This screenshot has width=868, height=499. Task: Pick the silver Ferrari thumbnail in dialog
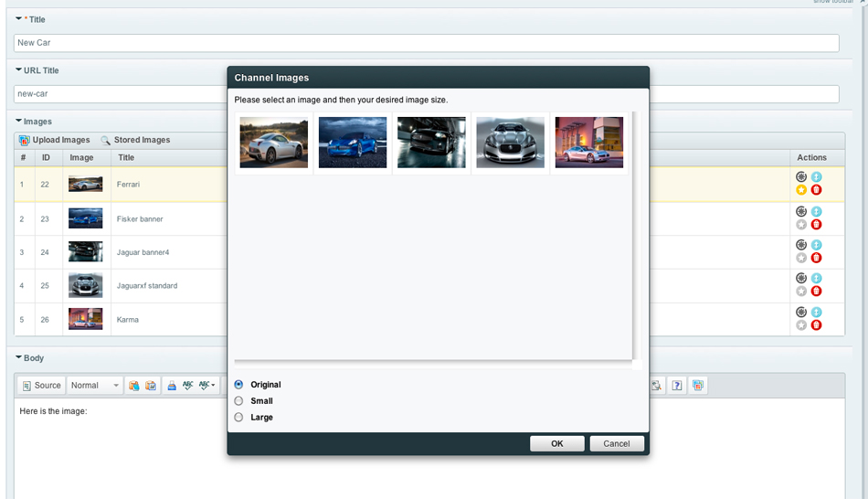pyautogui.click(x=274, y=143)
